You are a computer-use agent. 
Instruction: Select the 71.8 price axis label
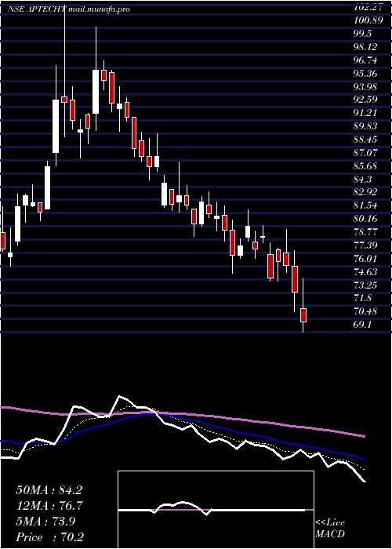tap(362, 298)
